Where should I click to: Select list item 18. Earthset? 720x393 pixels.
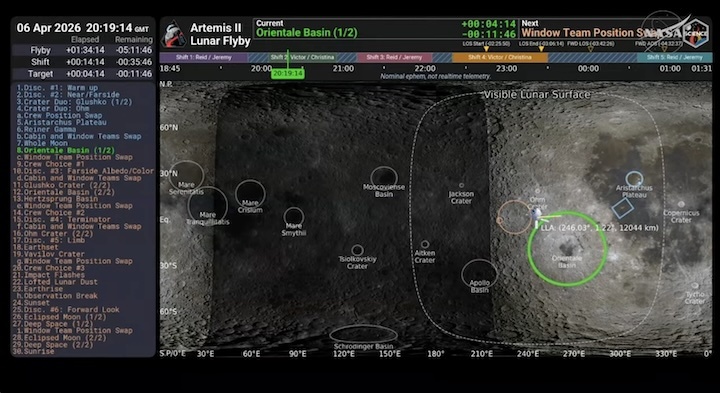click(x=36, y=247)
